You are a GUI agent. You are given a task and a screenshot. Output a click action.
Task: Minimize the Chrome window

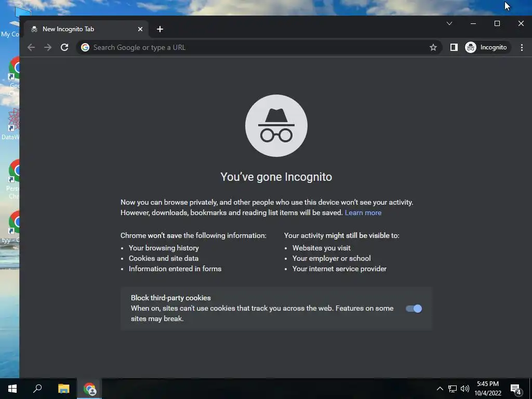pos(473,23)
